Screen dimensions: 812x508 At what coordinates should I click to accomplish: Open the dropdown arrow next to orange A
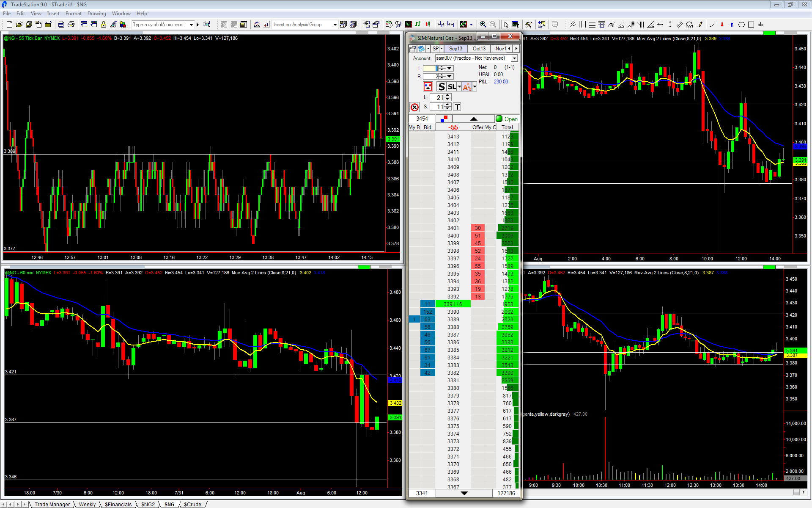click(475, 87)
